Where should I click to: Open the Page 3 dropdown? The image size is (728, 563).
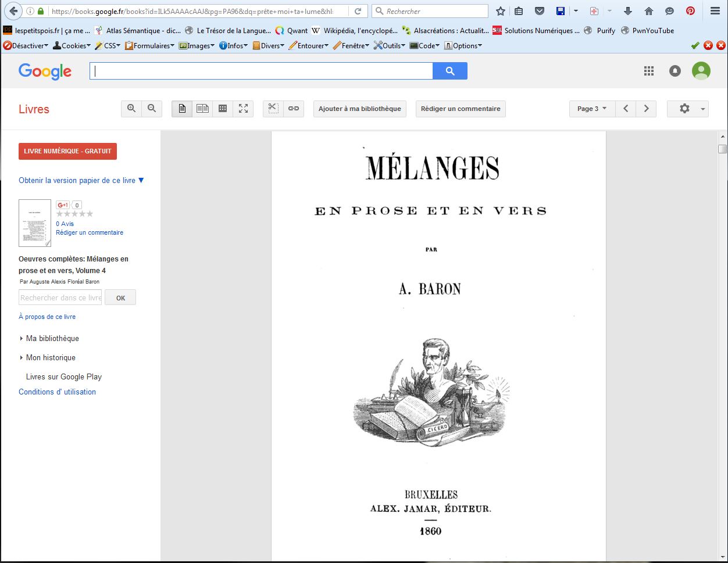coord(591,109)
